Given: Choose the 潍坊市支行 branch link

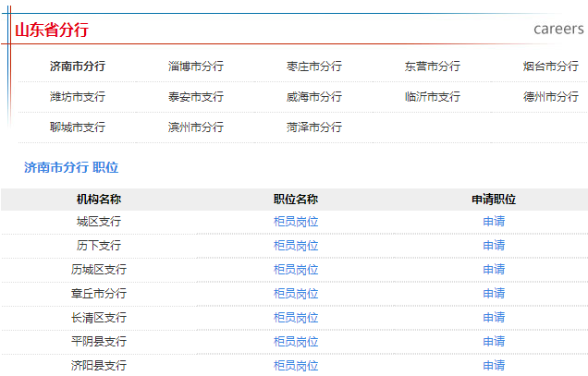Looking at the screenshot, I should click(x=78, y=97).
